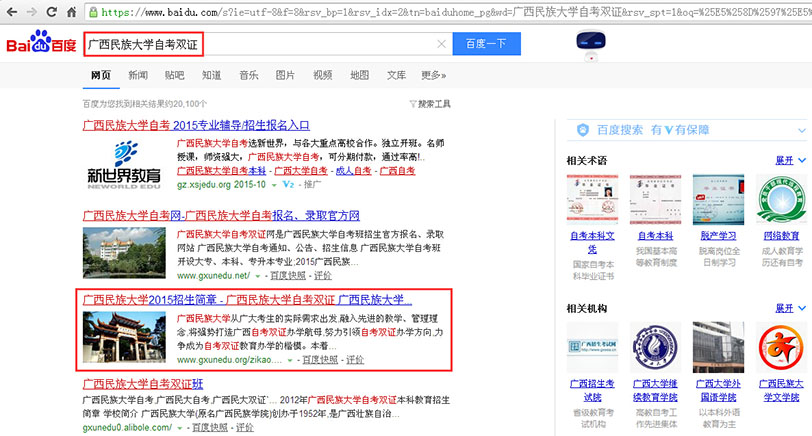
Task: Click the 脱产学习 term link
Action: (719, 236)
